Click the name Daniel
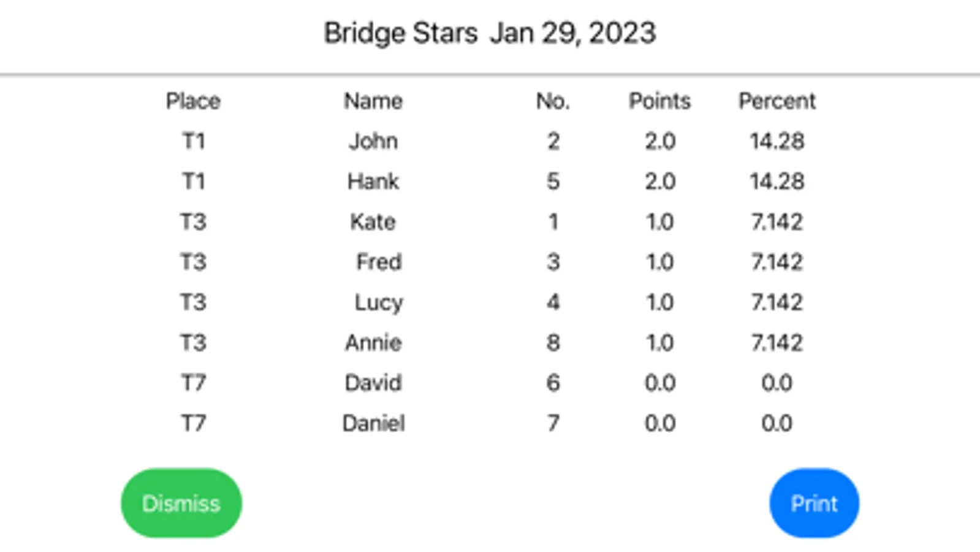Viewport: 980px width, 552px height. point(373,424)
